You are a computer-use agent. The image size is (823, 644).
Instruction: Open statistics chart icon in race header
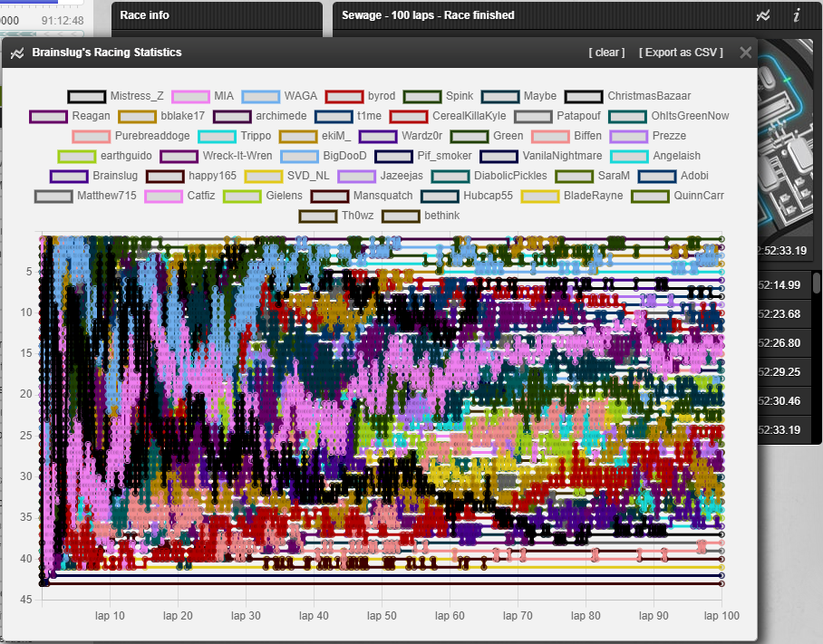[x=763, y=15]
